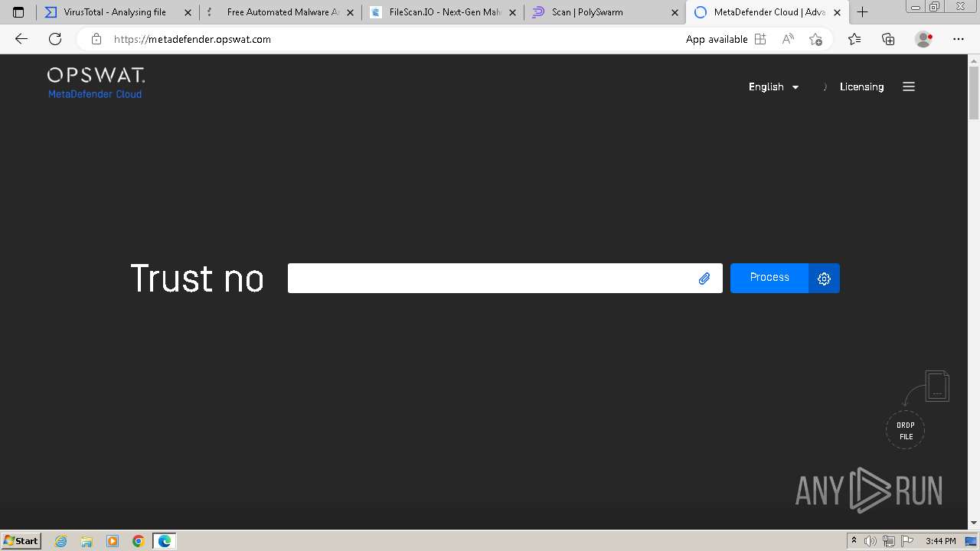The width and height of the screenshot is (980, 551).
Task: Open the Windows Start menu
Action: coord(21,540)
